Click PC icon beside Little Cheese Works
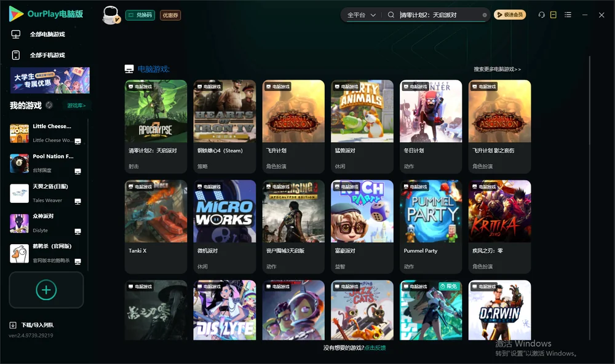The height and width of the screenshot is (364, 615). (x=77, y=141)
